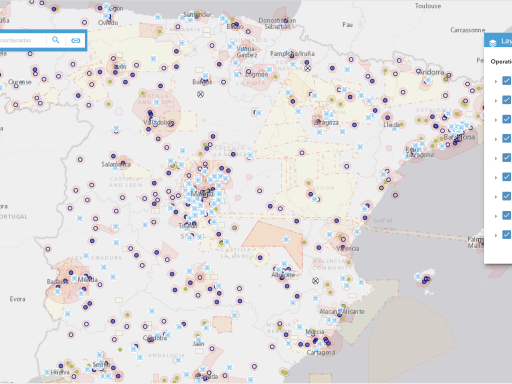Uncheck the first operational layer checkbox
512x384 pixels.
(507, 81)
